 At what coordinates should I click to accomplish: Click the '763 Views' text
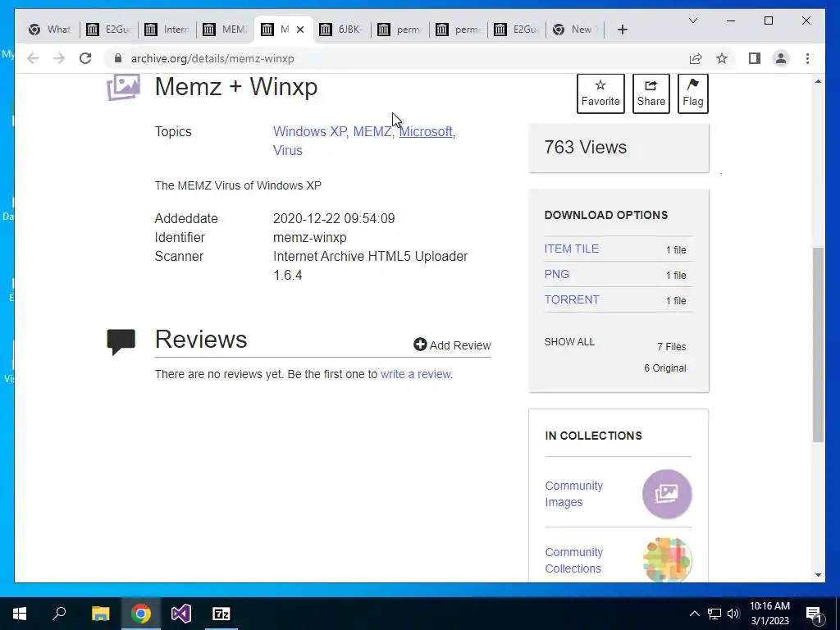pos(585,148)
